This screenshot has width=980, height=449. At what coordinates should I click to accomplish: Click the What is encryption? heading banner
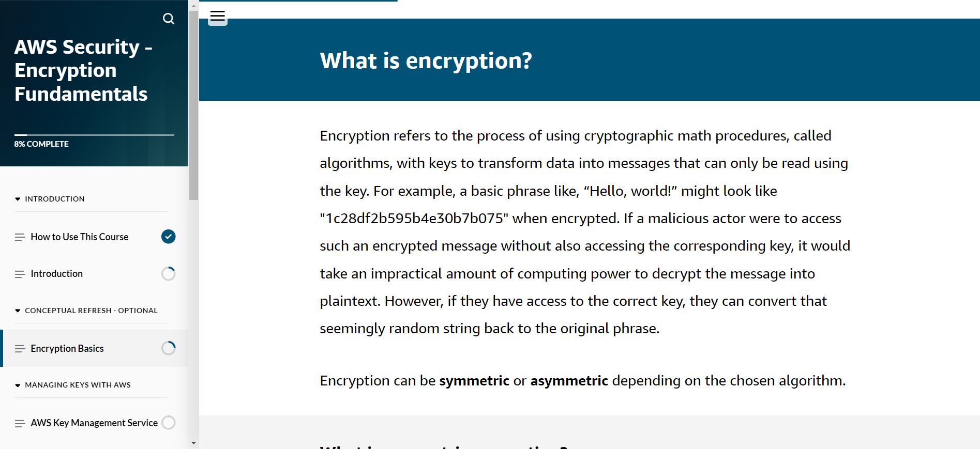[x=426, y=60]
